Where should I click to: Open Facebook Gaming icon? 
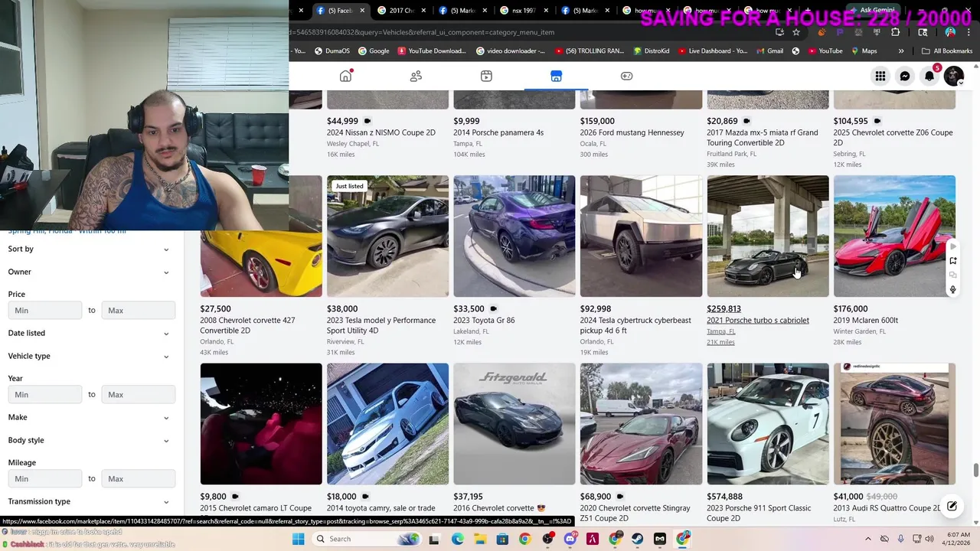pos(626,76)
